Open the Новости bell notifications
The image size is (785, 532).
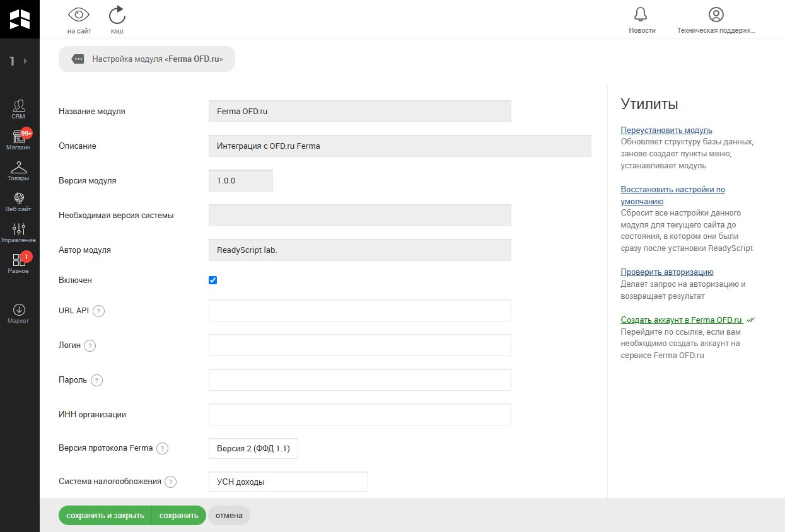coord(641,14)
